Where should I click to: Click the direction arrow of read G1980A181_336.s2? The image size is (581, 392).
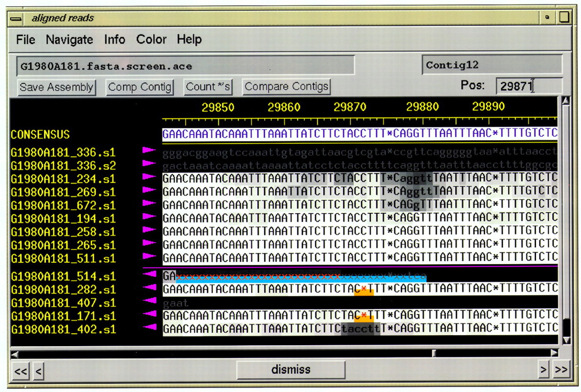[x=149, y=163]
